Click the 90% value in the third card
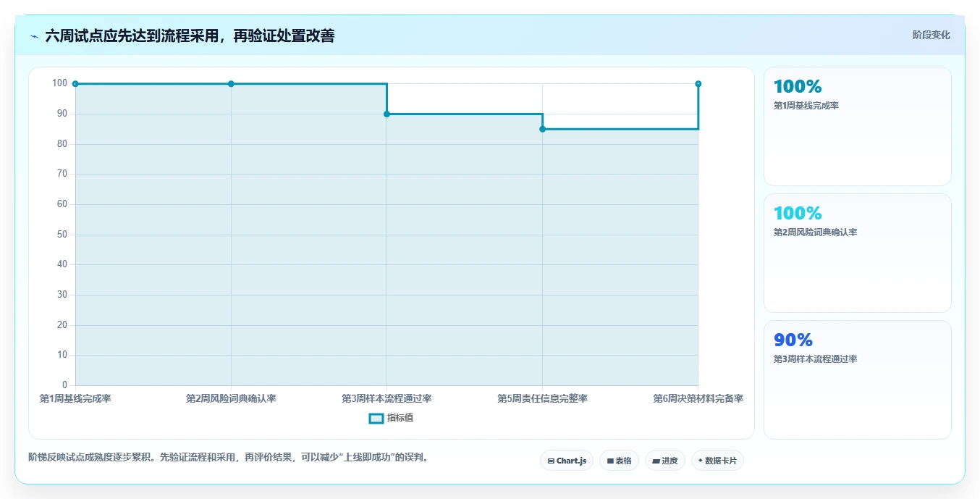Screen dimensions: 980x499 pyautogui.click(x=793, y=340)
